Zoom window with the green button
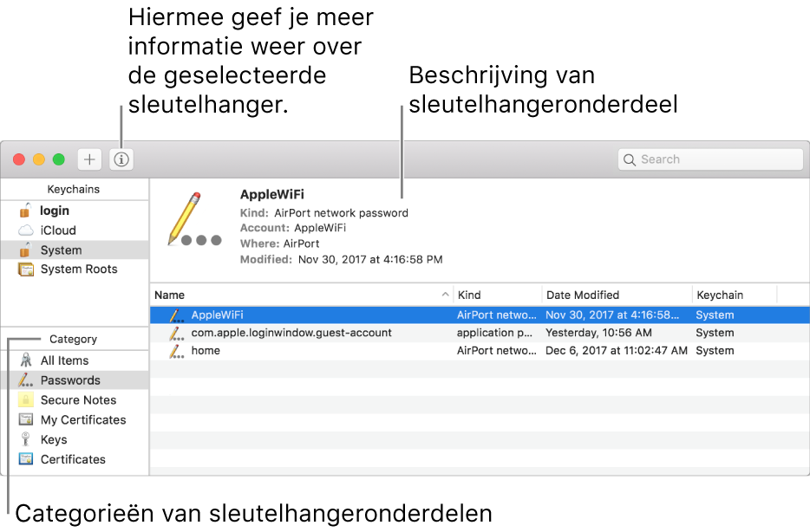The image size is (810, 532). click(59, 159)
